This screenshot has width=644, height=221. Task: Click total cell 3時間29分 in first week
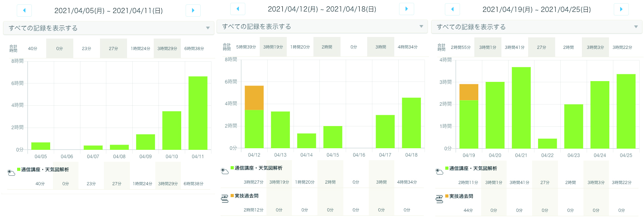167,48
